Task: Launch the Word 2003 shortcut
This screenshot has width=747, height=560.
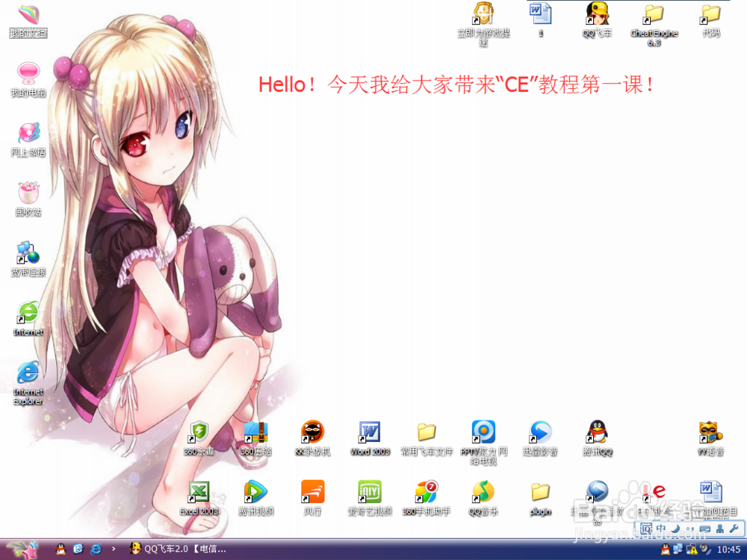Action: coord(370,438)
